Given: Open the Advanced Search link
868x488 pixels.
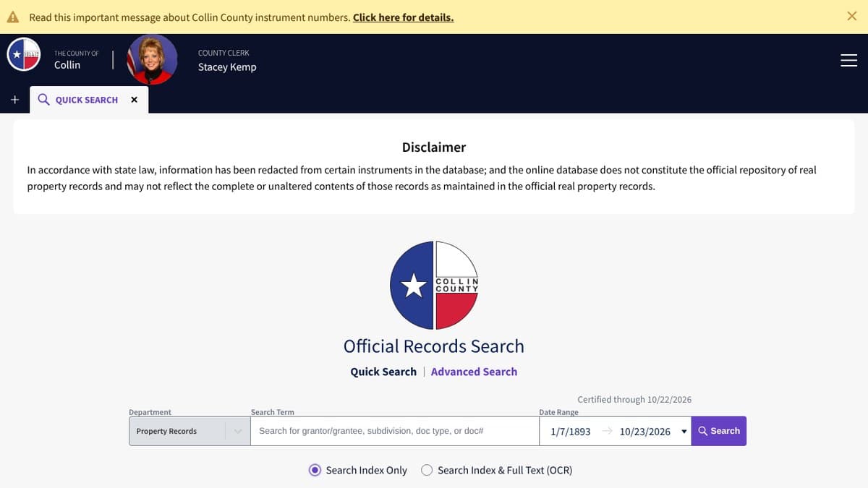Looking at the screenshot, I should pos(474,372).
